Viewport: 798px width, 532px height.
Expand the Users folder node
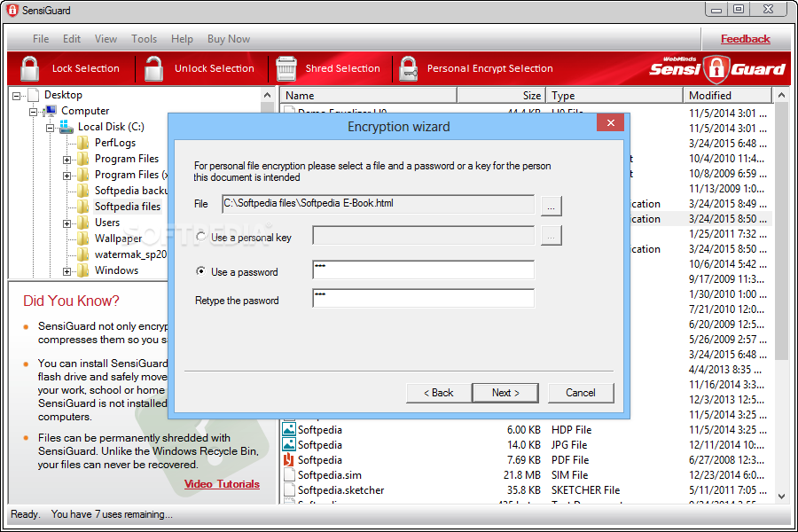coord(66,223)
